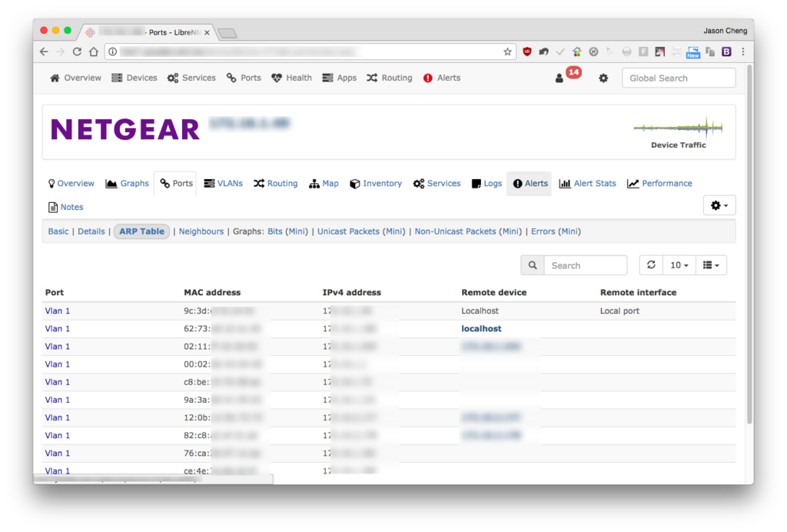Open the Errors graphs link

coord(543,231)
